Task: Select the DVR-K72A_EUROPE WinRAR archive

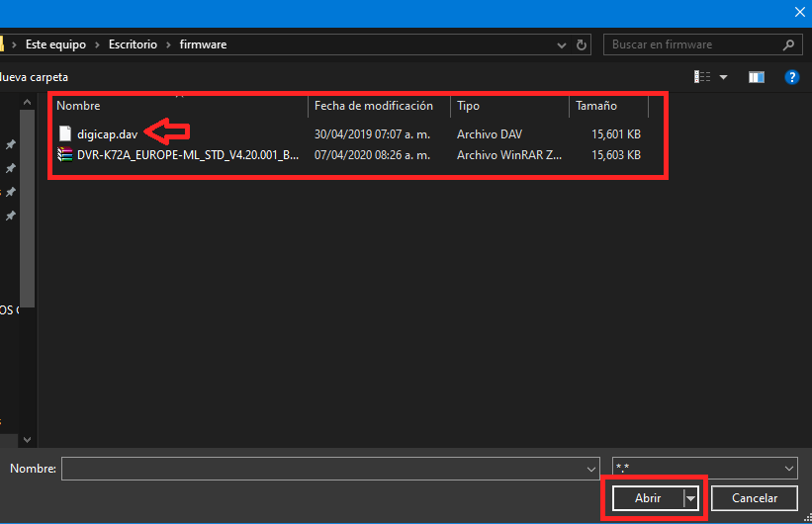Action: 188,155
